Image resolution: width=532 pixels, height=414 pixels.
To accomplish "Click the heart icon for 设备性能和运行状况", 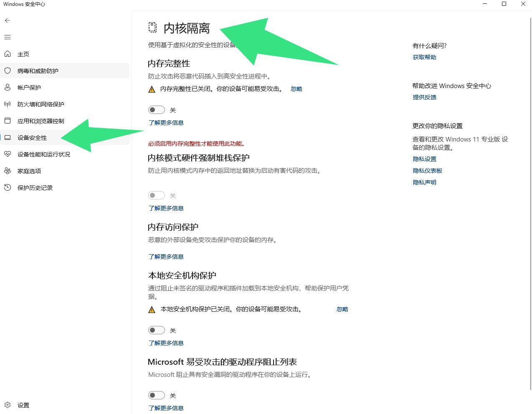I will pyautogui.click(x=8, y=154).
